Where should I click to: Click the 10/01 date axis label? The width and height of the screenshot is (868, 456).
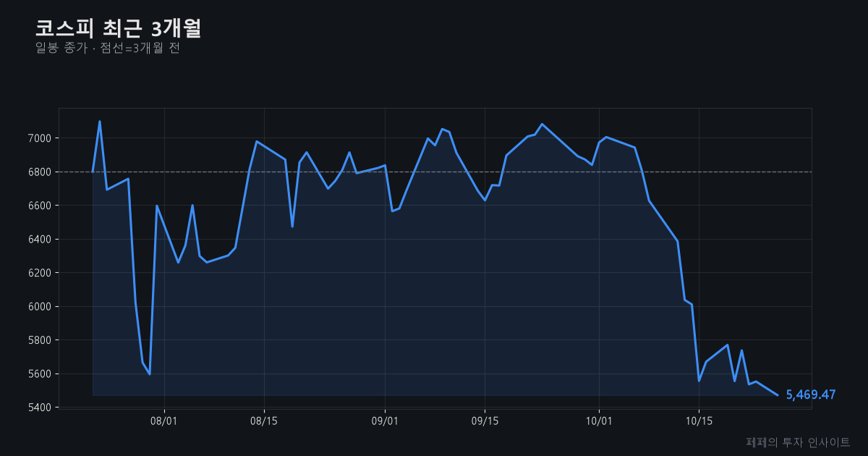(x=599, y=421)
